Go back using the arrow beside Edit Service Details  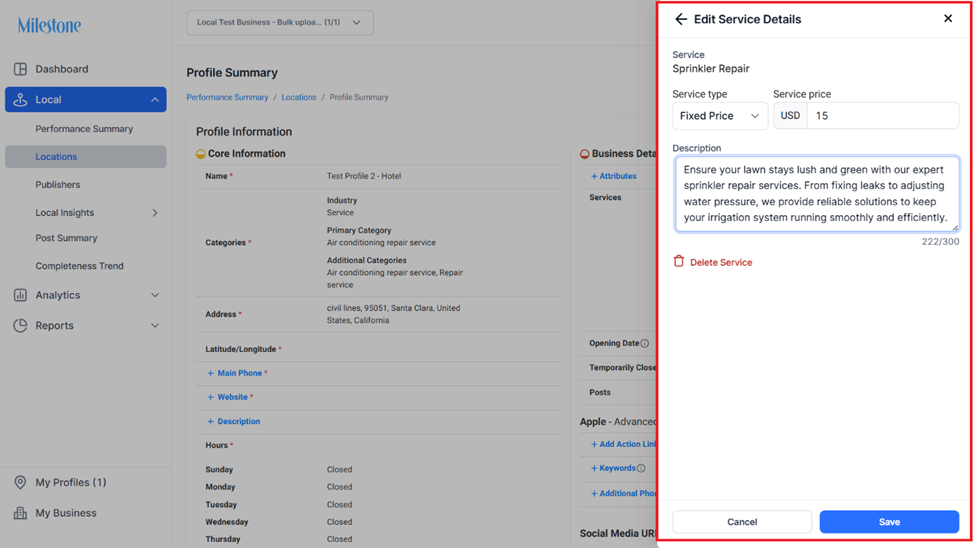click(681, 19)
